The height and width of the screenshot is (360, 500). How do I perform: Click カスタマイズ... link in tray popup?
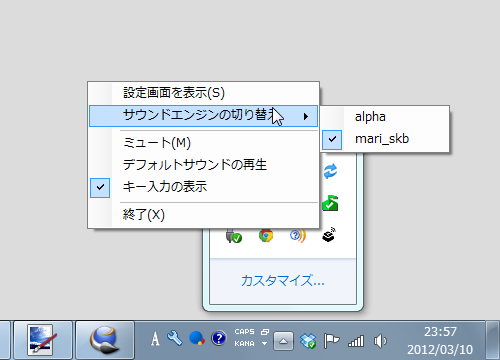pyautogui.click(x=283, y=281)
